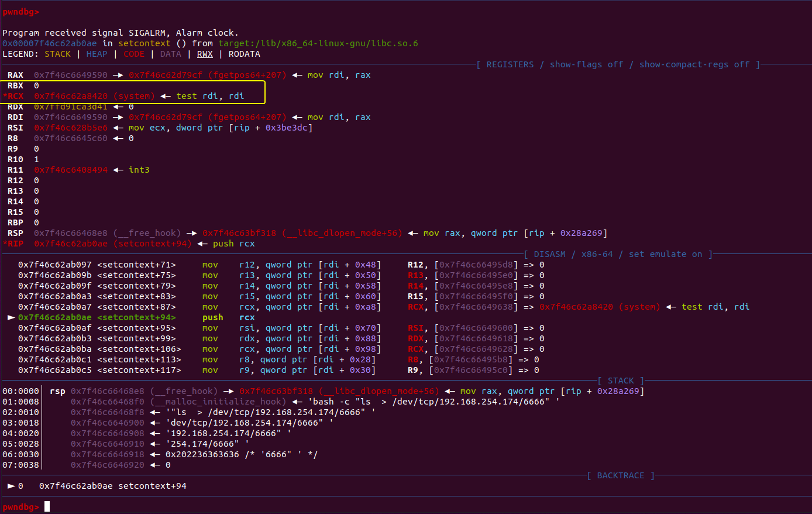Viewport: 812px width, 514px height.
Task: Select CODE in the LEGEND line
Action: tap(134, 54)
